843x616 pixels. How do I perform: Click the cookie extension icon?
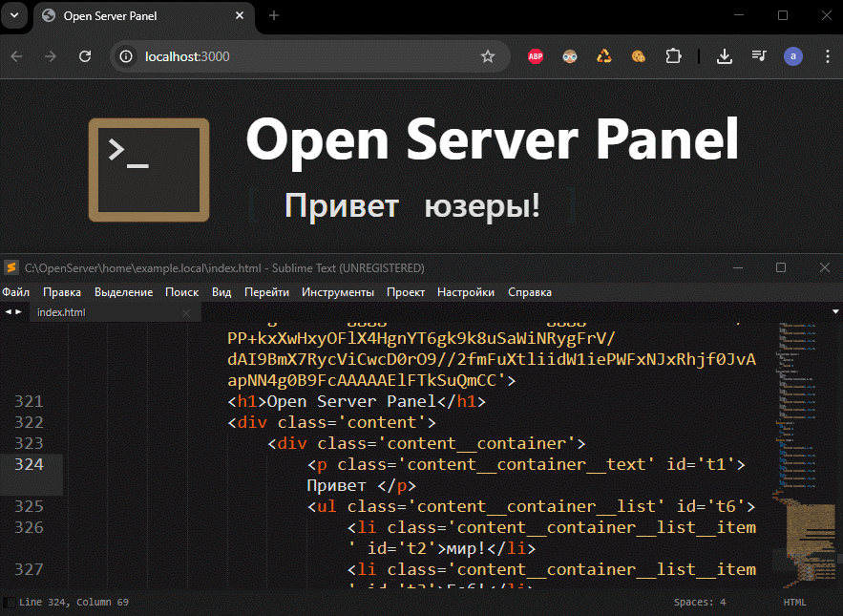point(639,56)
